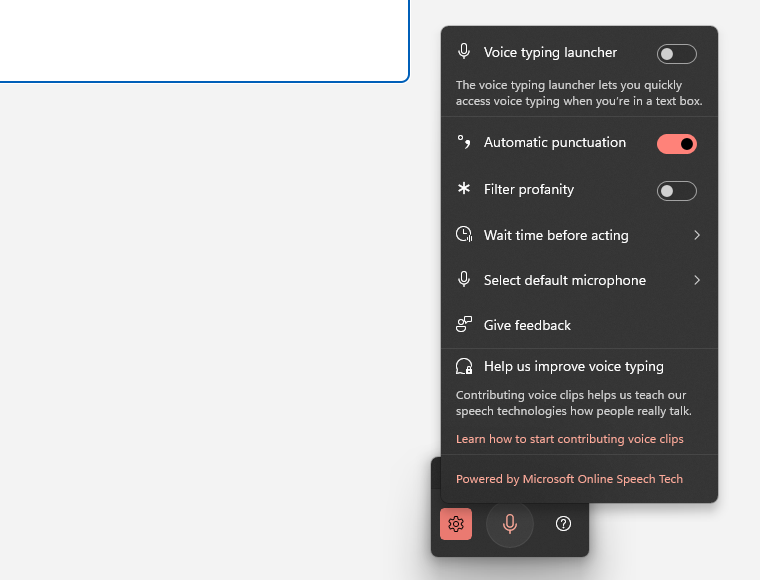
Task: Open Select default microphone submenu
Action: tap(579, 280)
